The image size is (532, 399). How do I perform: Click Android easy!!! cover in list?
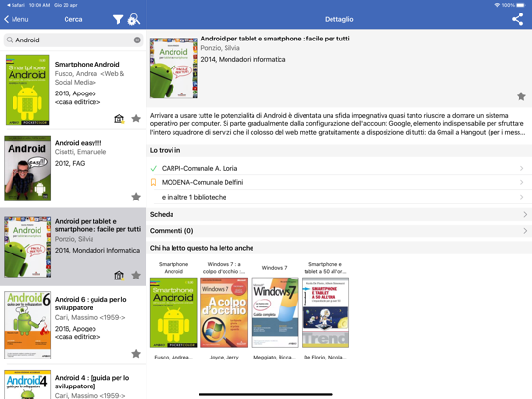(x=28, y=169)
